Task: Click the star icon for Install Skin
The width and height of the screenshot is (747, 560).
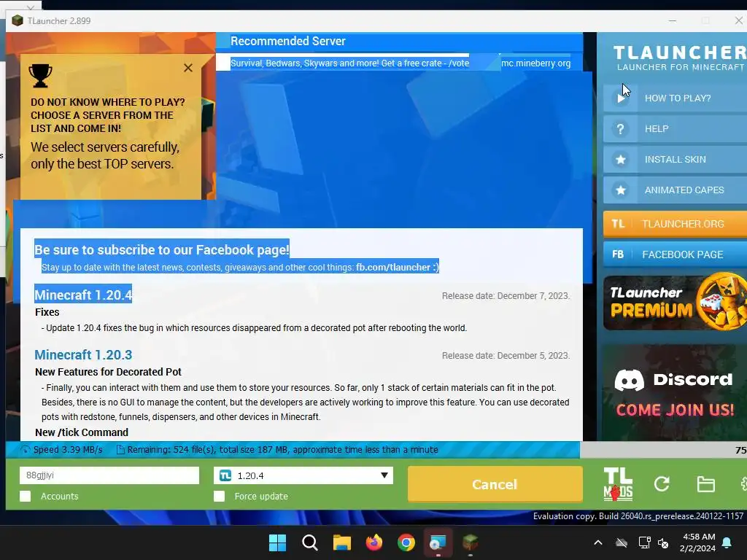Action: coord(621,160)
